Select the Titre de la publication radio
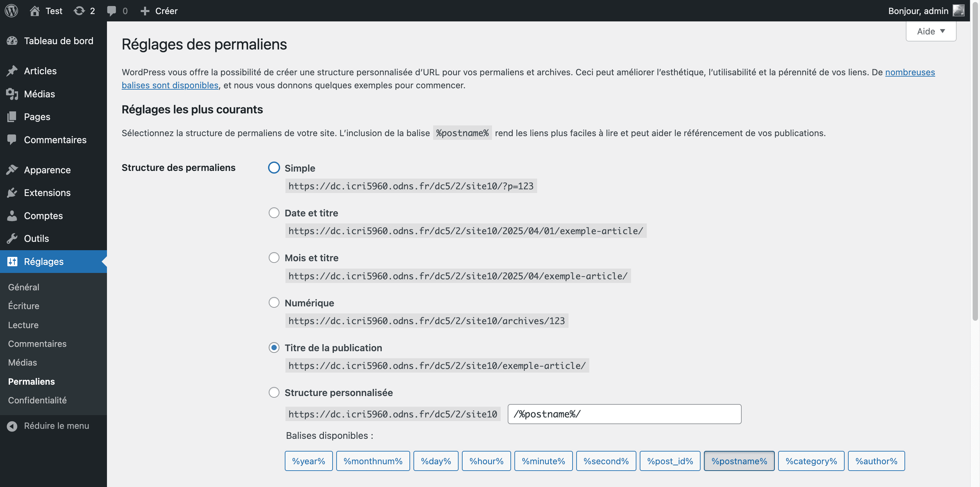This screenshot has width=980, height=487. click(x=274, y=347)
